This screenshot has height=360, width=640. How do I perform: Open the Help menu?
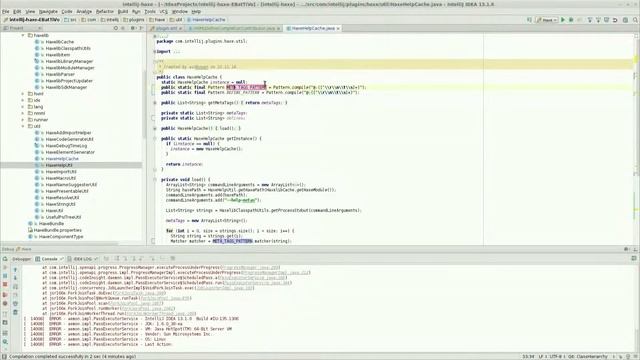(x=196, y=11)
